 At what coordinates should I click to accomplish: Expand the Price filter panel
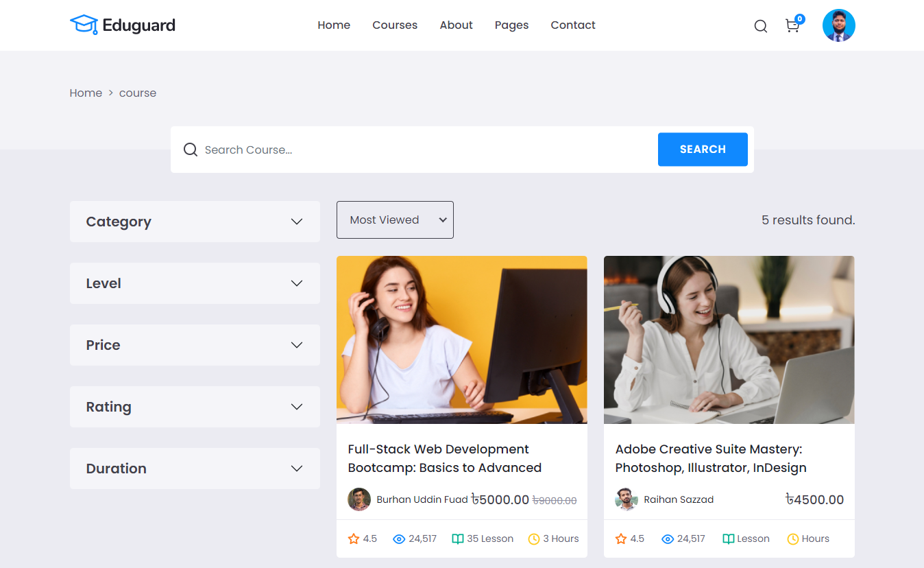point(195,345)
